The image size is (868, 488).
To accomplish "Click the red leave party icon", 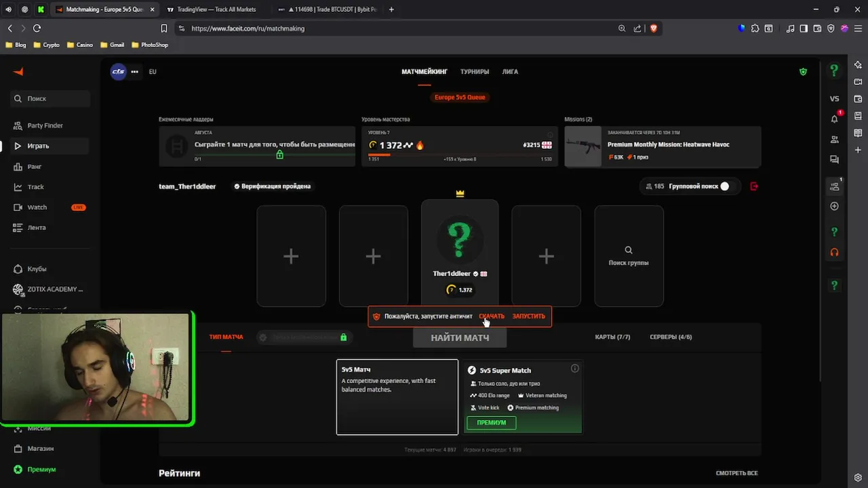I will point(754,186).
